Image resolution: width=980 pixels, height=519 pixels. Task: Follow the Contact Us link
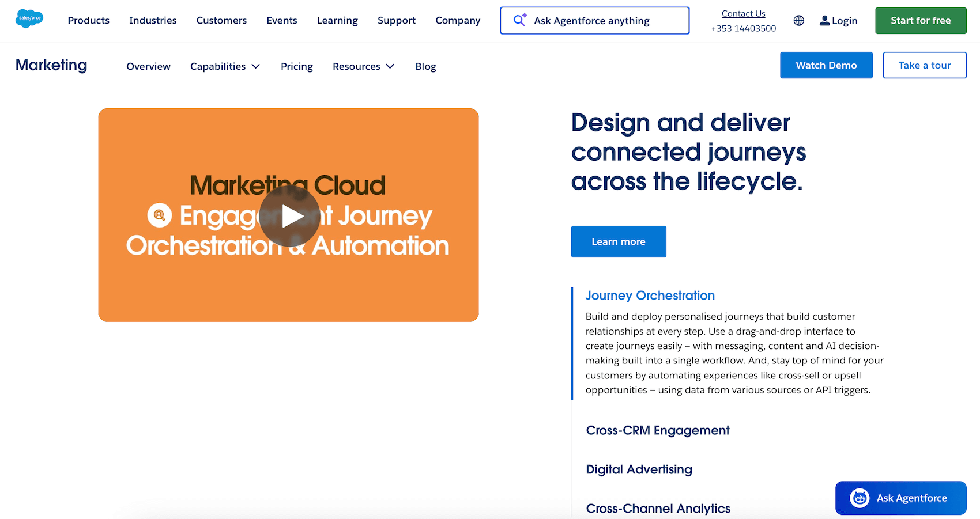click(743, 13)
